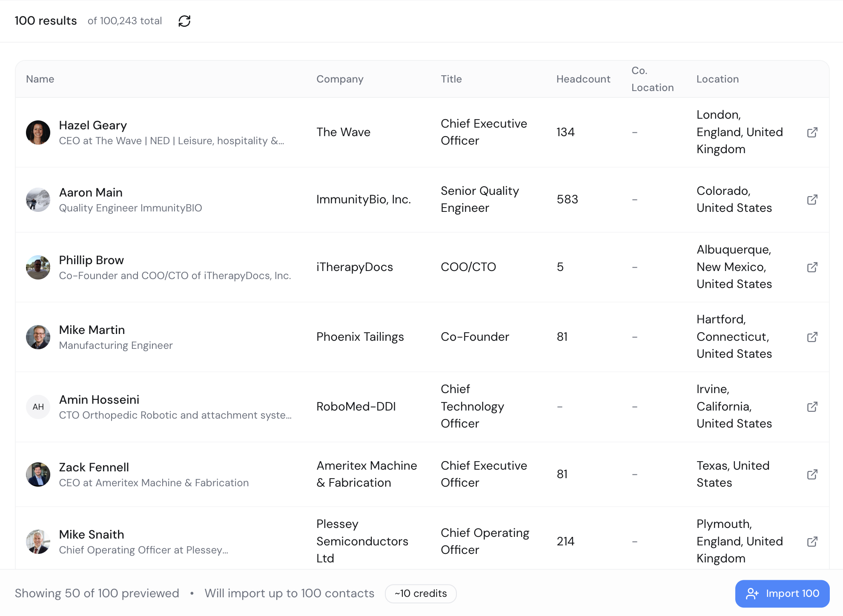843x616 pixels.
Task: Click the ~10 credits badge
Action: pyautogui.click(x=420, y=593)
